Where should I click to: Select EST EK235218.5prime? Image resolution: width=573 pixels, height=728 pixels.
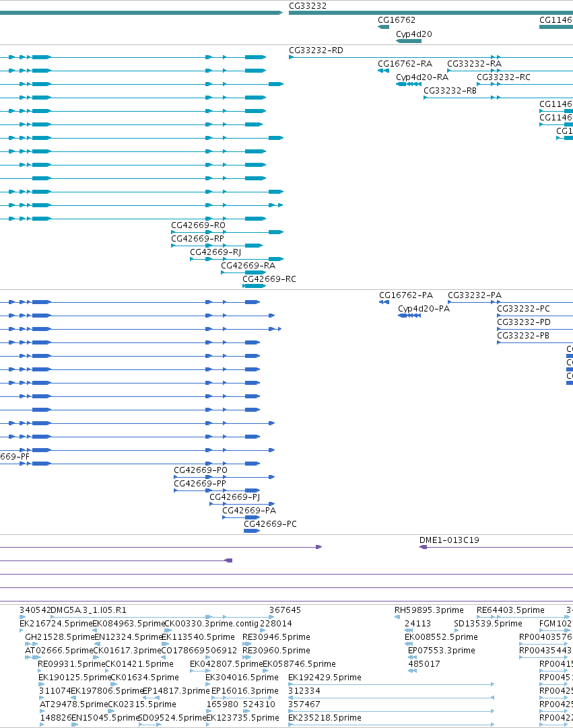click(325, 718)
